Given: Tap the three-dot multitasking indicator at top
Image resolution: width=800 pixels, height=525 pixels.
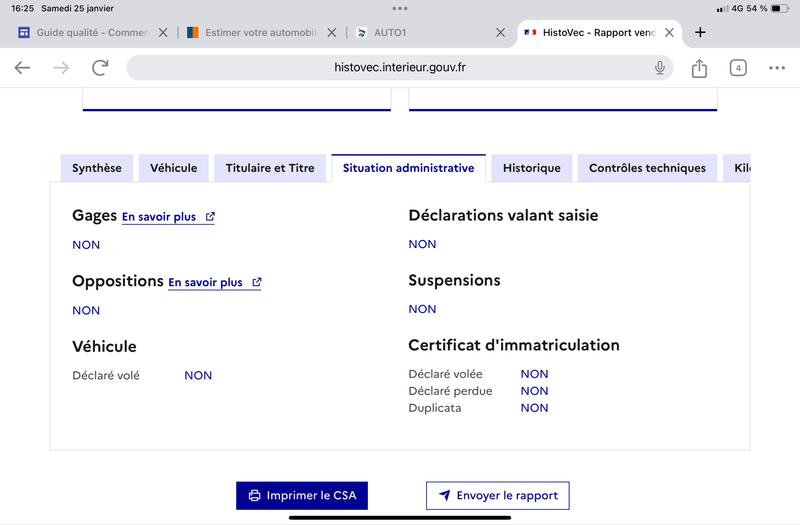Looking at the screenshot, I should [x=400, y=8].
